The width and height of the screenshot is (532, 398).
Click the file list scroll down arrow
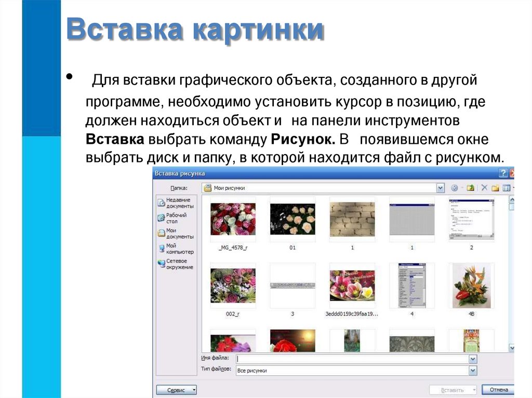pos(512,348)
